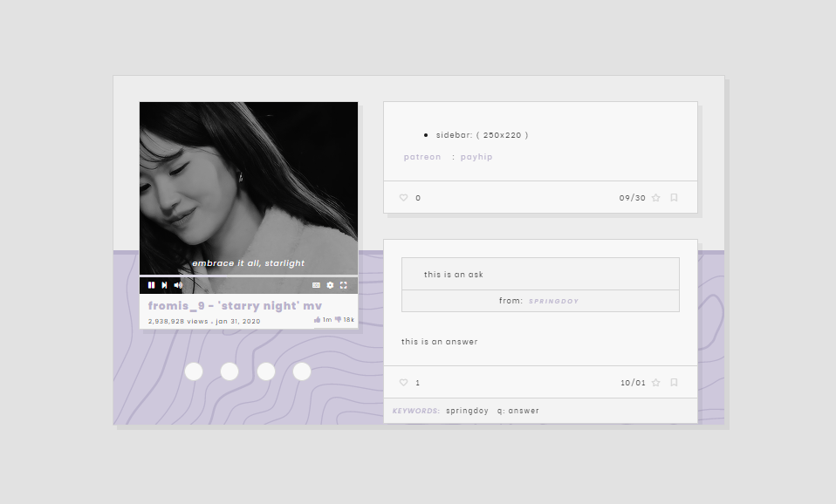Open video settings gear icon
The height and width of the screenshot is (504, 836).
330,285
